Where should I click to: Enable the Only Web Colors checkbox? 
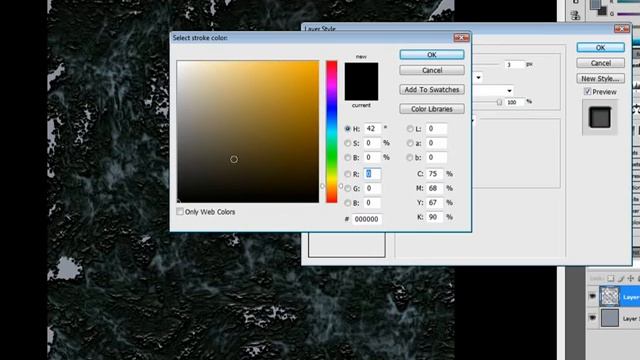click(x=180, y=211)
